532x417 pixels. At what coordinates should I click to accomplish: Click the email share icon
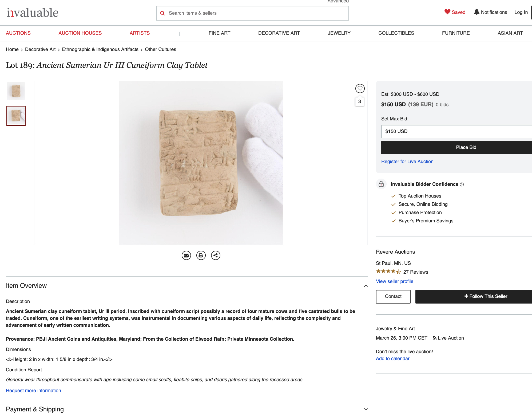[x=186, y=255]
